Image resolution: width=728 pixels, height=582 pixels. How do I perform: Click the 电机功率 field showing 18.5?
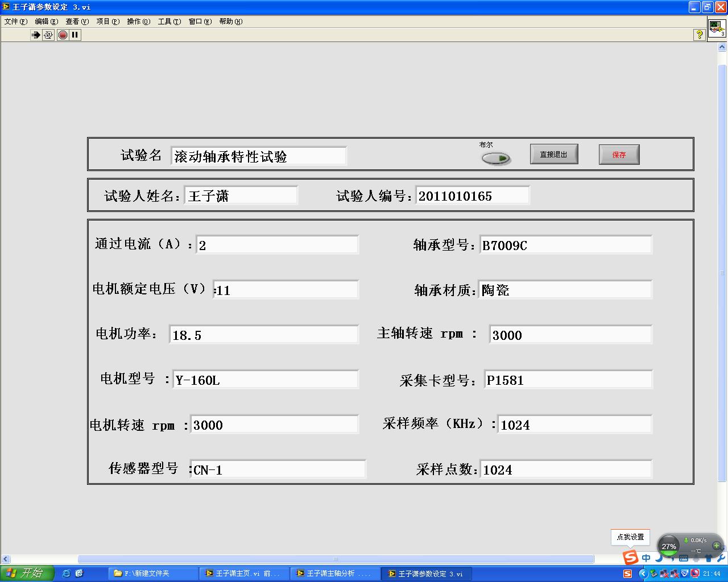pos(264,335)
